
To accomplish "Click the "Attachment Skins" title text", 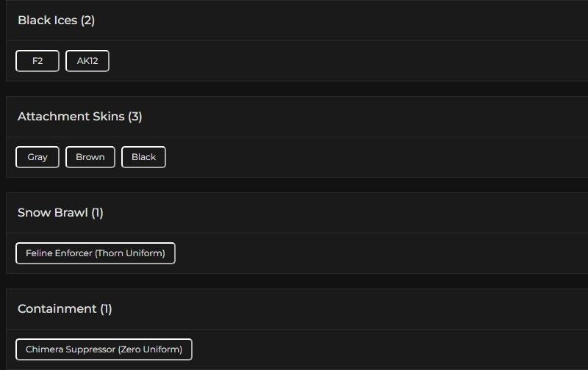I will click(71, 117).
